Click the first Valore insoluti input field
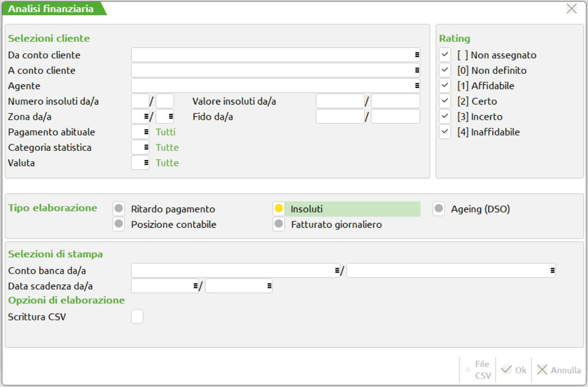This screenshot has width=588, height=387. [x=340, y=101]
